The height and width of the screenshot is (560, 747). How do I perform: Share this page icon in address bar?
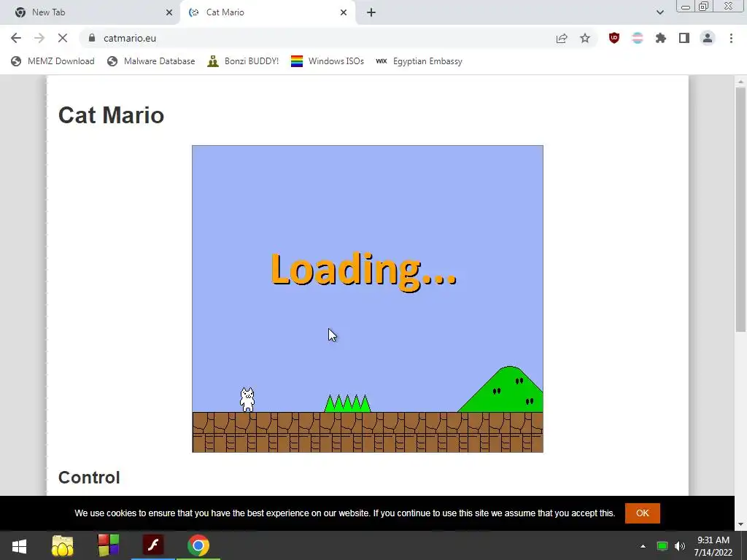coord(562,38)
